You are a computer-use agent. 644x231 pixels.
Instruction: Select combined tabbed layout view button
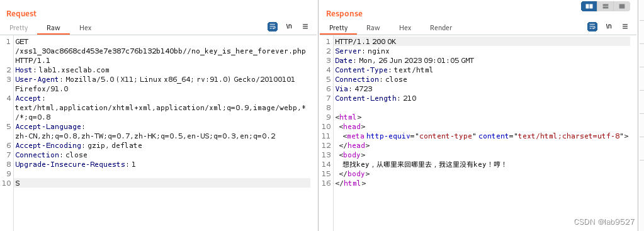coord(621,6)
